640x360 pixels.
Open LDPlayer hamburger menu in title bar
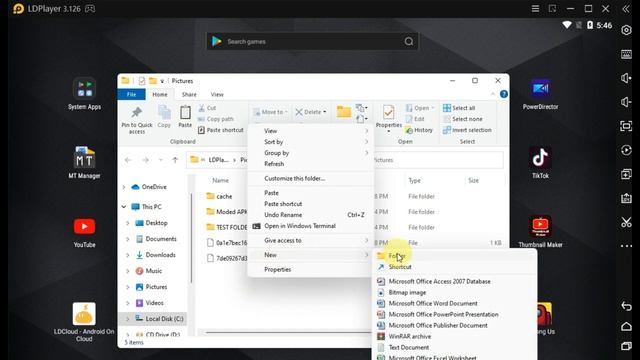[x=535, y=9]
